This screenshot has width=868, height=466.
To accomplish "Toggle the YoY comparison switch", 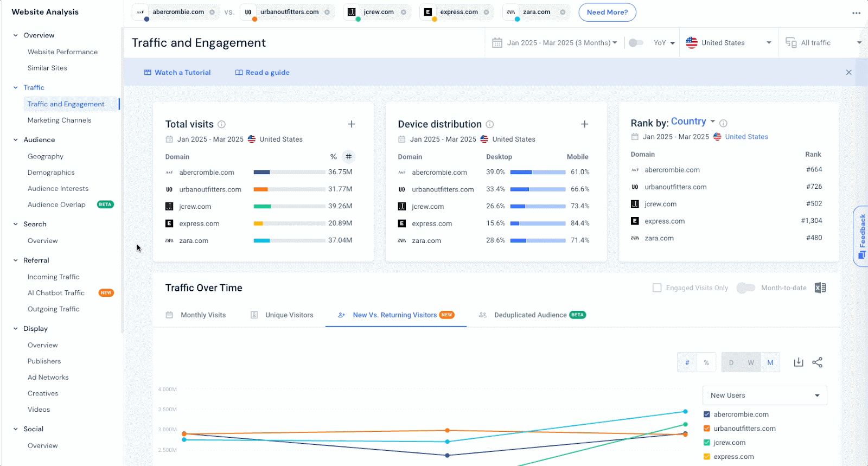I will point(636,43).
